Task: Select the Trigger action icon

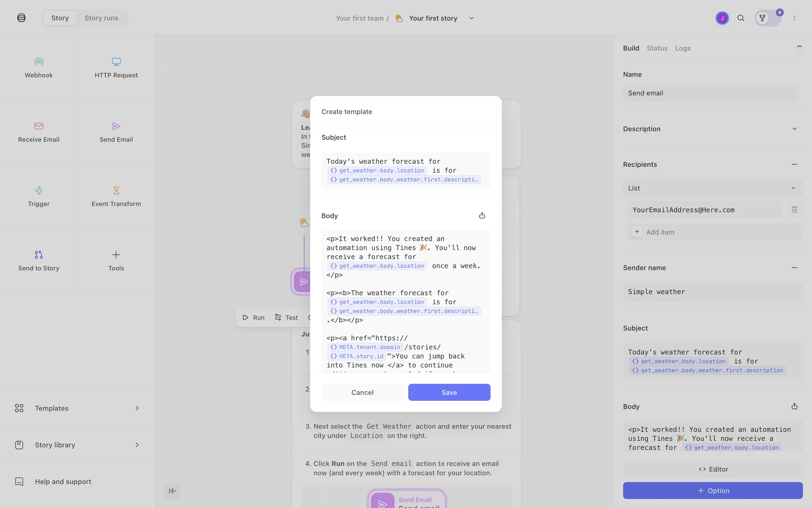Action: pyautogui.click(x=38, y=190)
